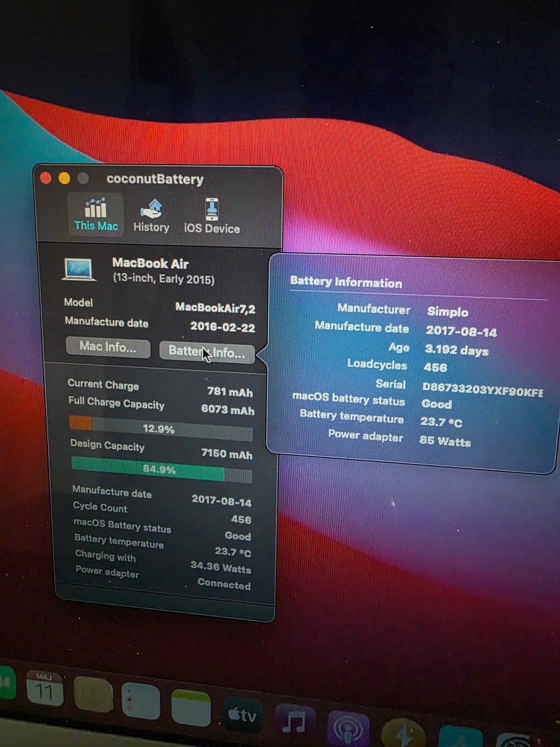Open Notes from the Dock
Image resolution: width=560 pixels, height=747 pixels.
click(191, 708)
